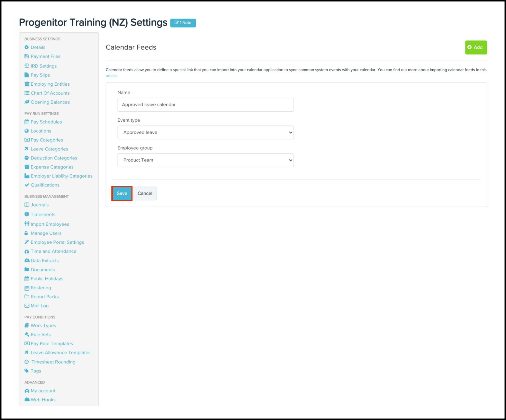
Task: Click into the Name text field
Action: click(x=205, y=105)
